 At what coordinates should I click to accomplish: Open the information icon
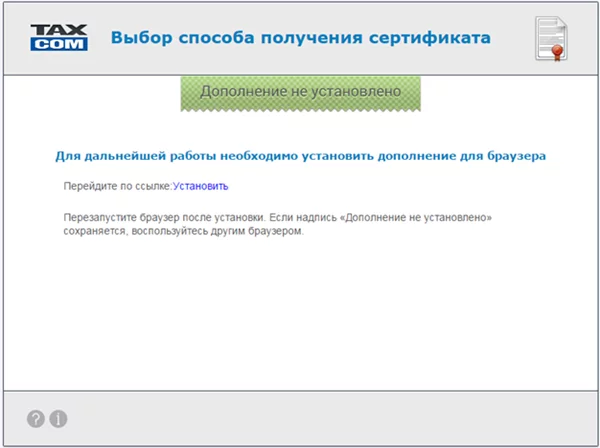[x=59, y=419]
